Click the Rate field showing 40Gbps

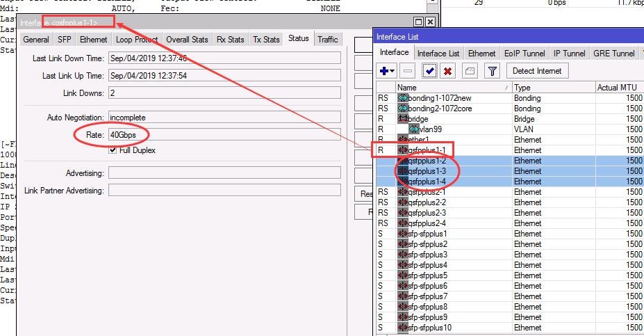(x=224, y=135)
